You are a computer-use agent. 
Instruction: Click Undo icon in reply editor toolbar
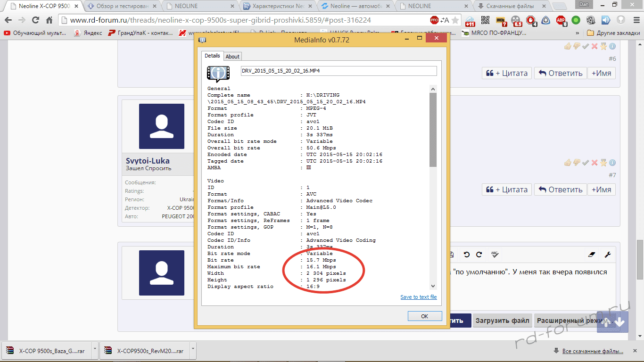[467, 255]
